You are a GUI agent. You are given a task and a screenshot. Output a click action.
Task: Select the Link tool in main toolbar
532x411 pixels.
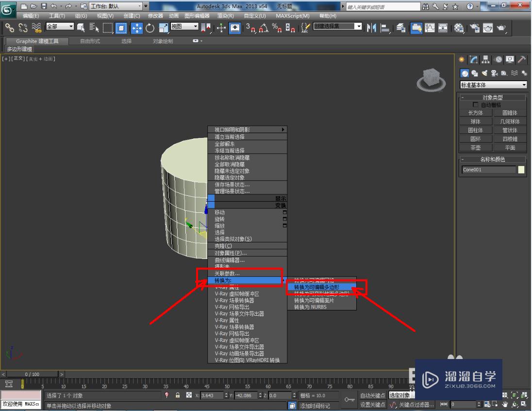click(x=10, y=28)
